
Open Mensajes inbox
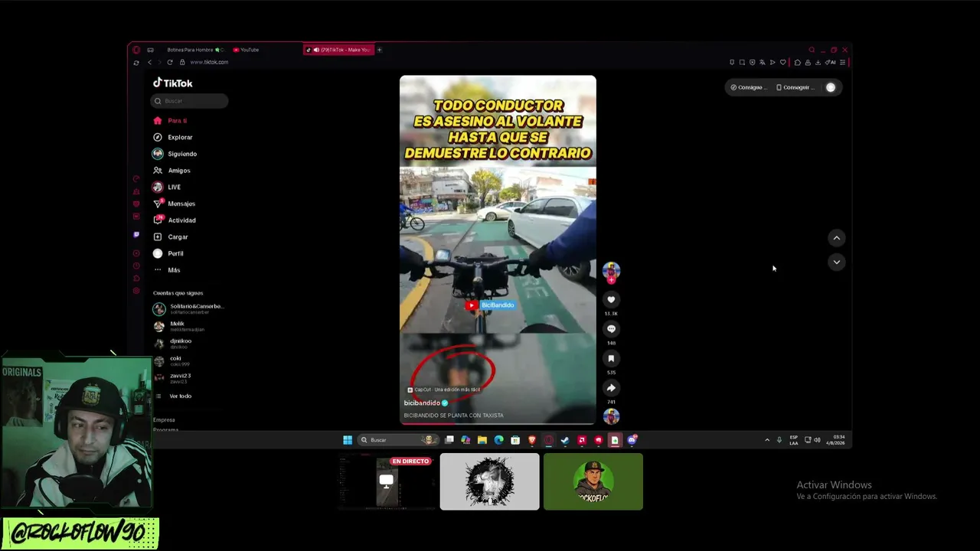[175, 204]
